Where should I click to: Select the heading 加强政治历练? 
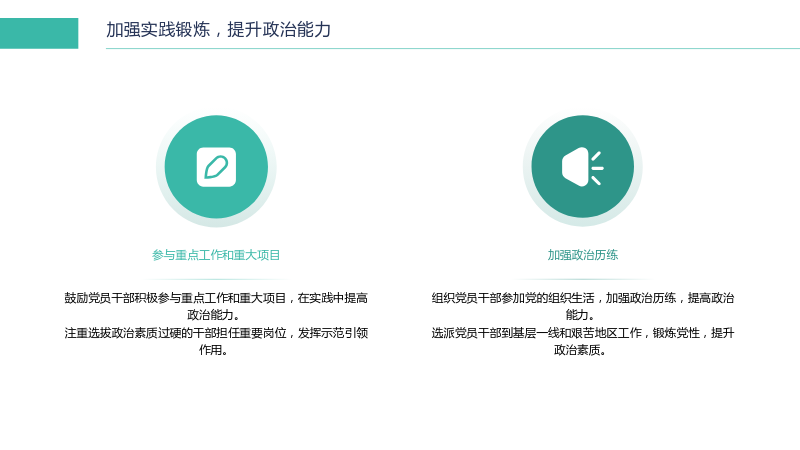[x=583, y=255]
